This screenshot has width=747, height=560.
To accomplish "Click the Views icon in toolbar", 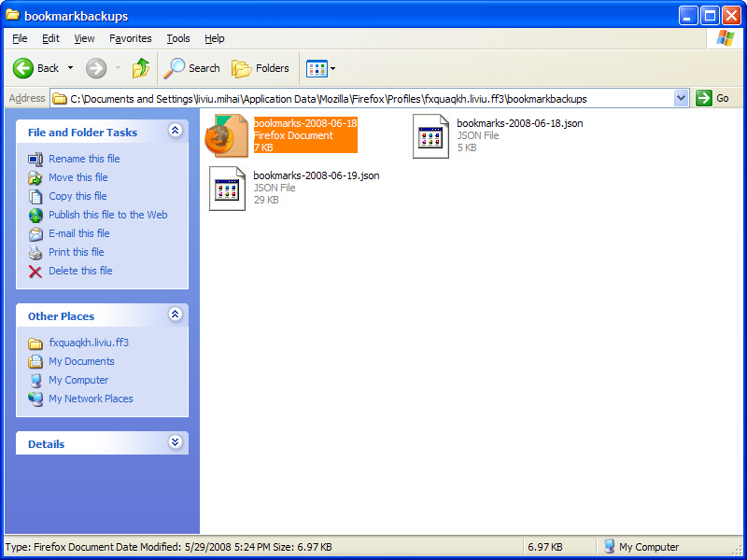I will pyautogui.click(x=317, y=68).
